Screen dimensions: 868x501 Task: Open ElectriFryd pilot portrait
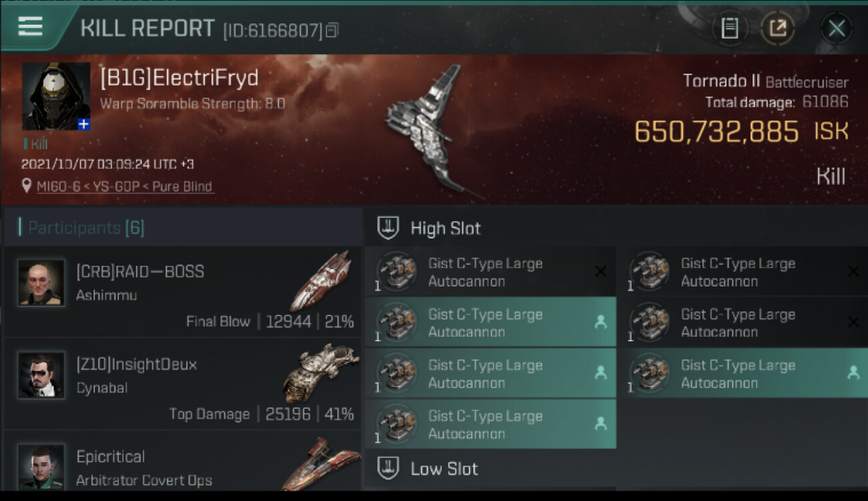click(56, 96)
